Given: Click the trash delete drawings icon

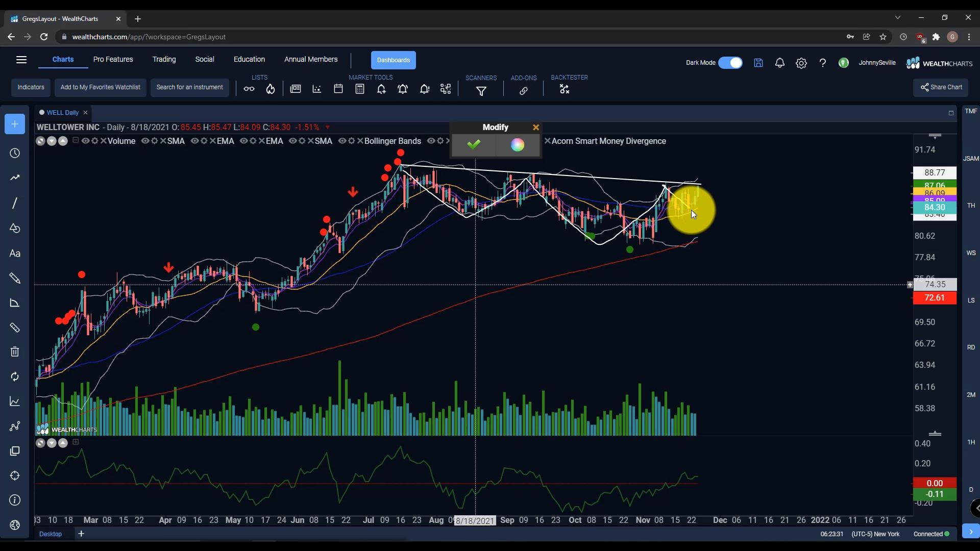Looking at the screenshot, I should click(15, 352).
